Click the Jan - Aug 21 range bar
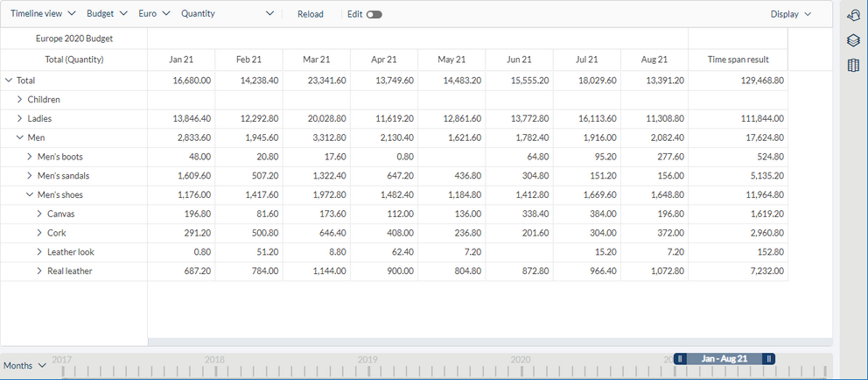Viewport: 868px width, 380px height. [x=724, y=359]
